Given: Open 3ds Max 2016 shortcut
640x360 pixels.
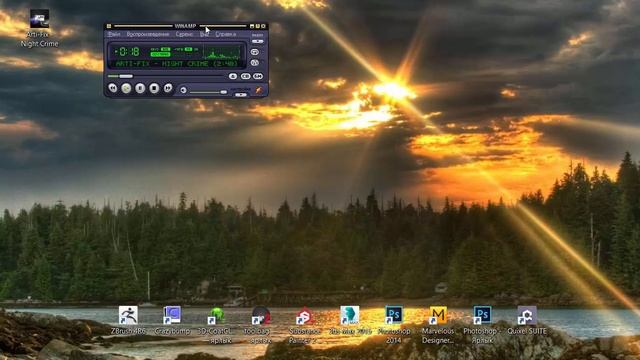Looking at the screenshot, I should pyautogui.click(x=350, y=320).
